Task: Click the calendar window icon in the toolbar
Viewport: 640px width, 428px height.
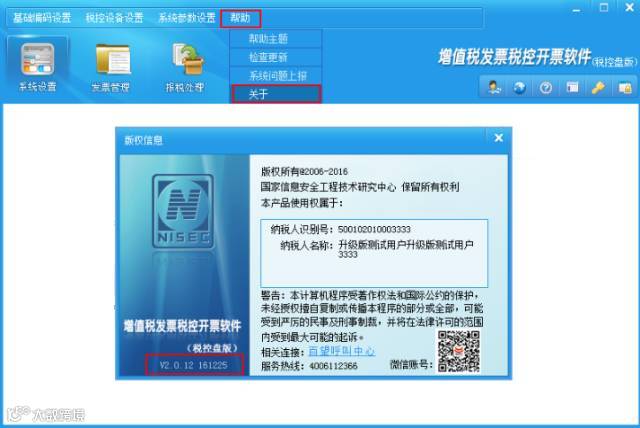Action: [x=572, y=87]
